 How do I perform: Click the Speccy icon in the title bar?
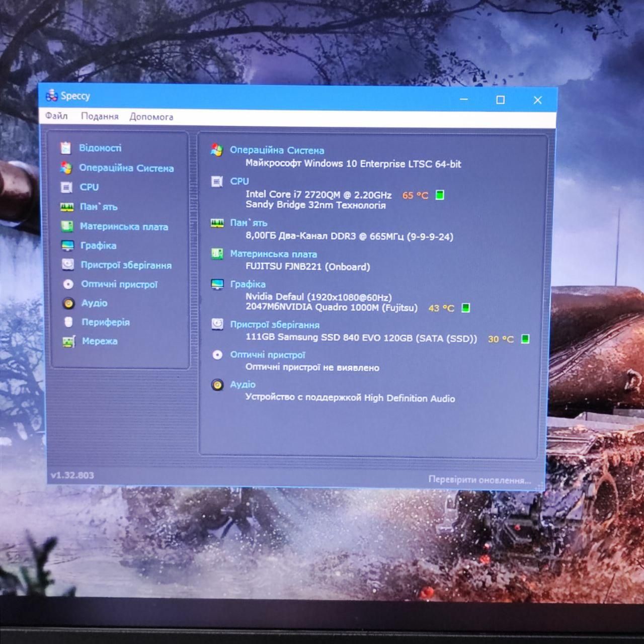(x=51, y=95)
